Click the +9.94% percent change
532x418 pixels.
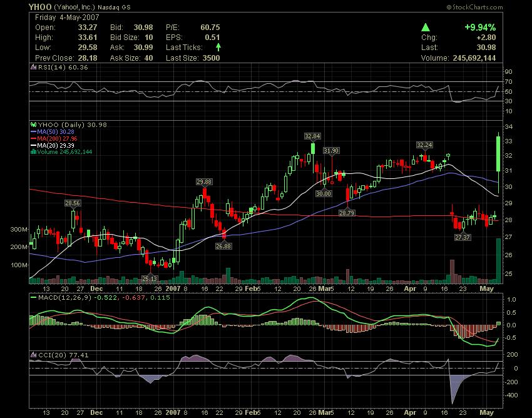(480, 28)
